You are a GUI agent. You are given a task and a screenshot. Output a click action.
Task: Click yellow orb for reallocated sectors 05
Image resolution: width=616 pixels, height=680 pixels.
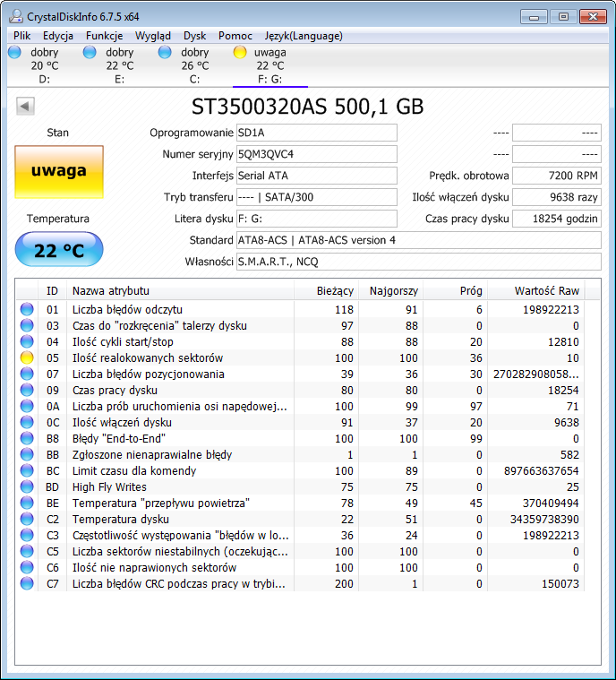tap(27, 357)
